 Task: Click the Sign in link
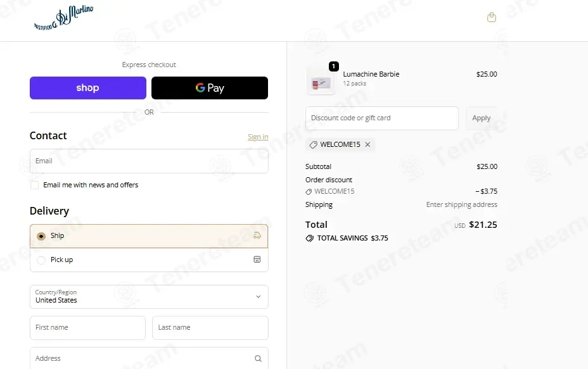258,137
